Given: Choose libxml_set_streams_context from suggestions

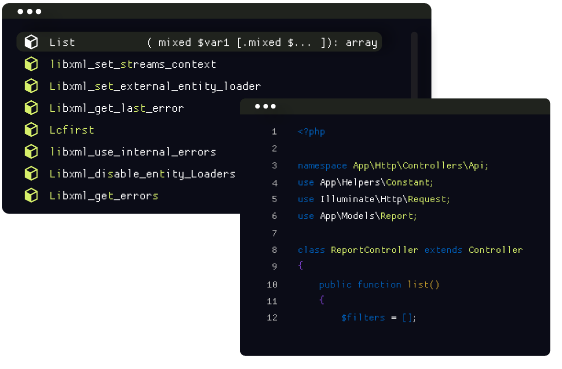Looking at the screenshot, I should (x=133, y=64).
